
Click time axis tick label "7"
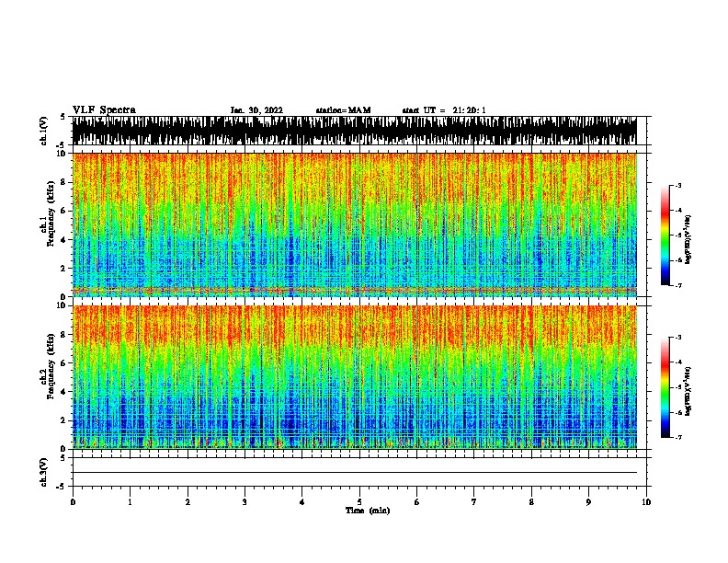[x=474, y=502]
